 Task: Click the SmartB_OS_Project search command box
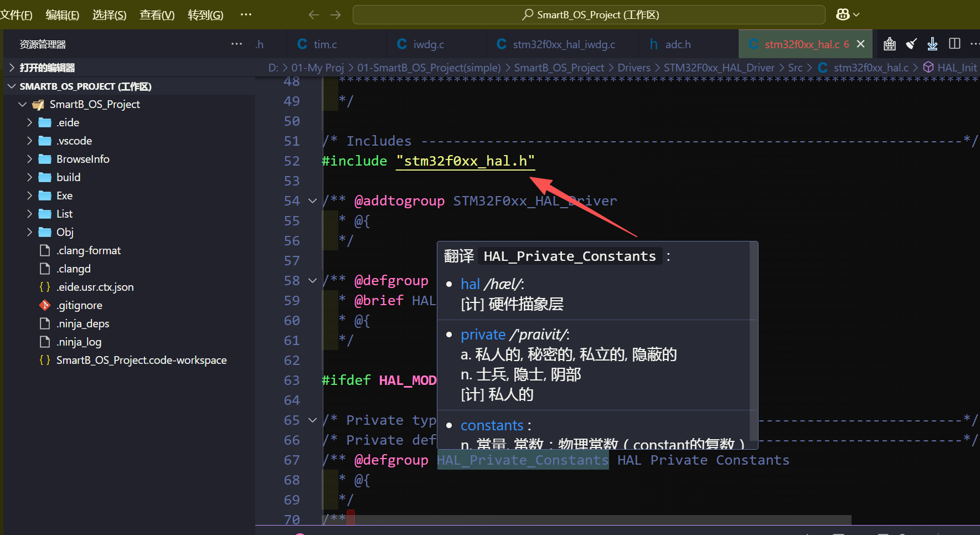pyautogui.click(x=589, y=15)
